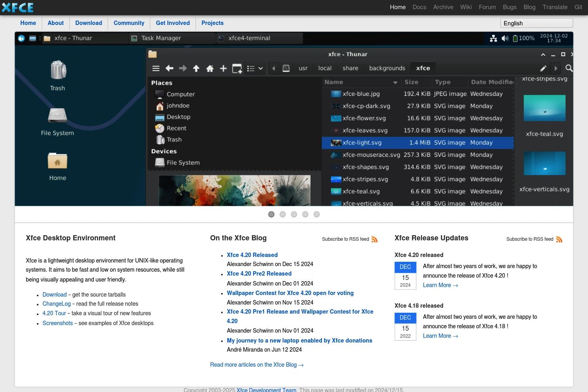The height and width of the screenshot is (392, 588).
Task: Click the xfce-teal.svg thumbnail preview
Action: tap(544, 108)
